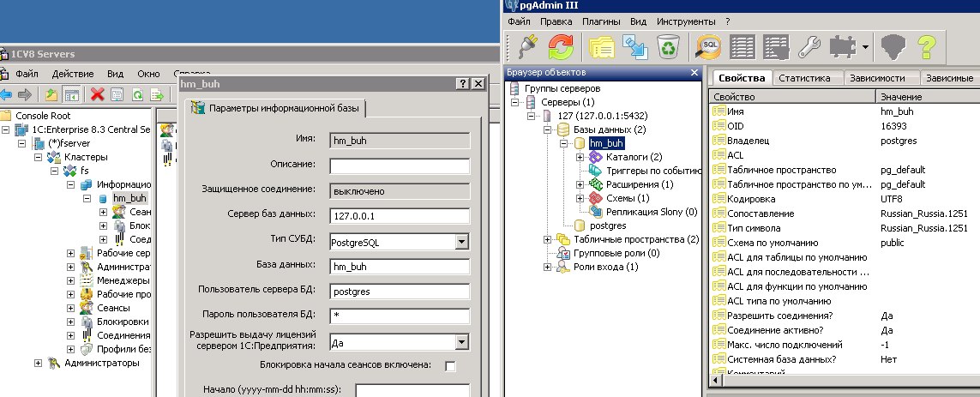This screenshot has width=980, height=397.
Task: Click the Сервер баз данных field
Action: pos(400,216)
